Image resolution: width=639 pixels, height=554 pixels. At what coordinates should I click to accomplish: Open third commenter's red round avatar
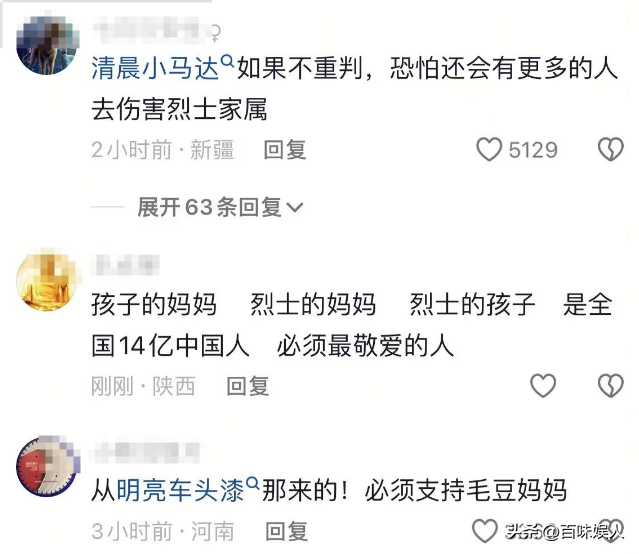coord(47,466)
